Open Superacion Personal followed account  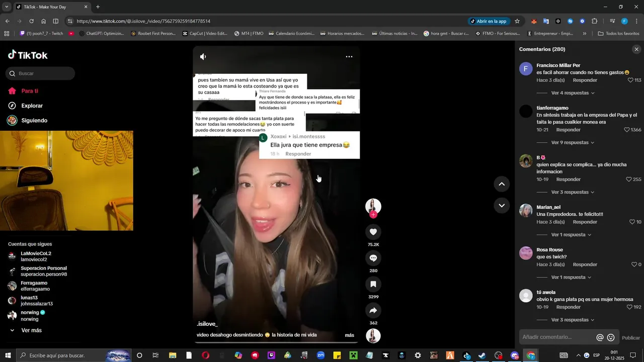point(38,271)
